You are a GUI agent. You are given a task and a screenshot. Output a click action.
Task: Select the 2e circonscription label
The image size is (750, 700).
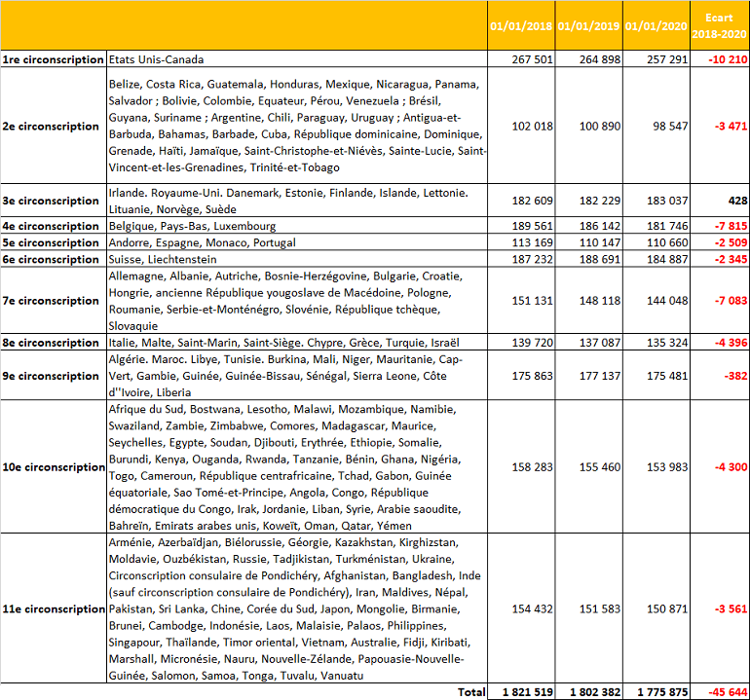pos(51,127)
